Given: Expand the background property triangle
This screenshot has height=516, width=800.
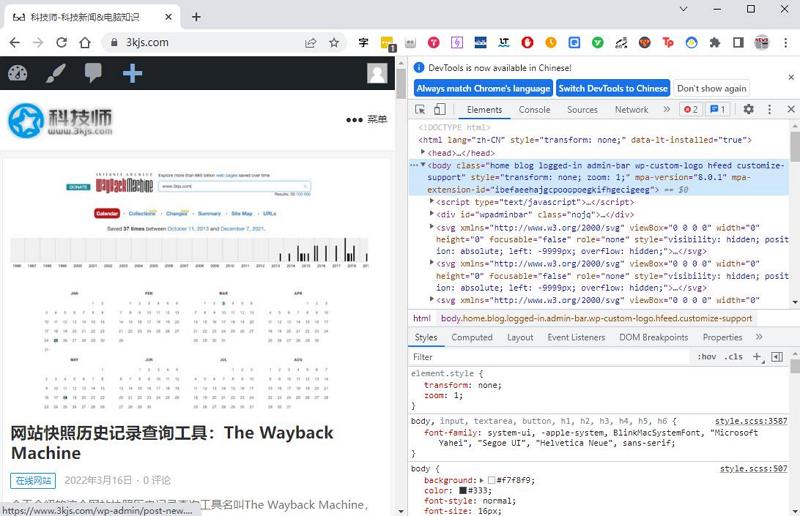Looking at the screenshot, I should [x=481, y=480].
